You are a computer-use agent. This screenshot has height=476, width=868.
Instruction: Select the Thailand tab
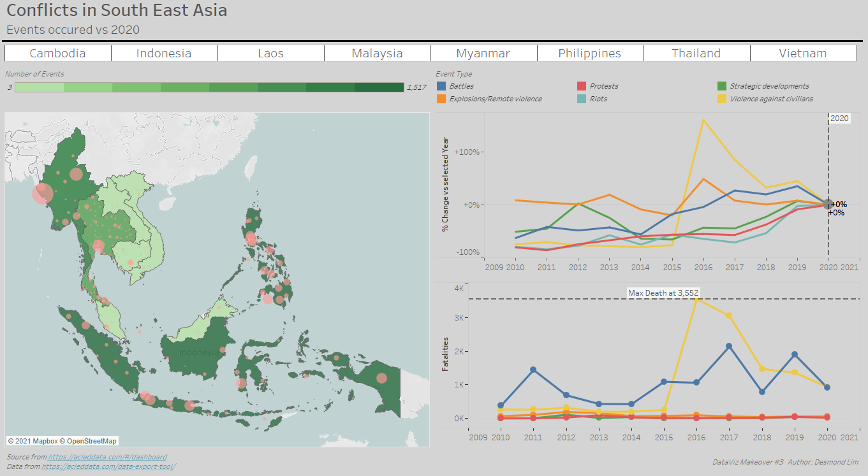(696, 54)
